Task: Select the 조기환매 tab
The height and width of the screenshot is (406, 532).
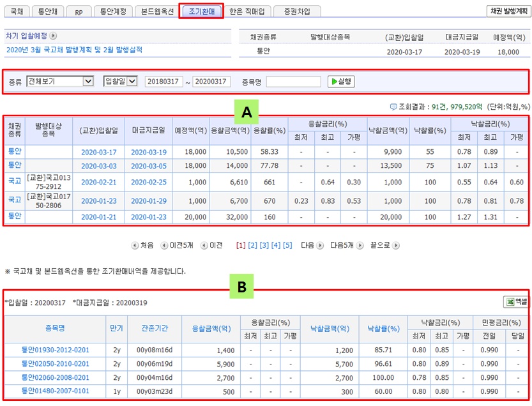Action: 202,11
